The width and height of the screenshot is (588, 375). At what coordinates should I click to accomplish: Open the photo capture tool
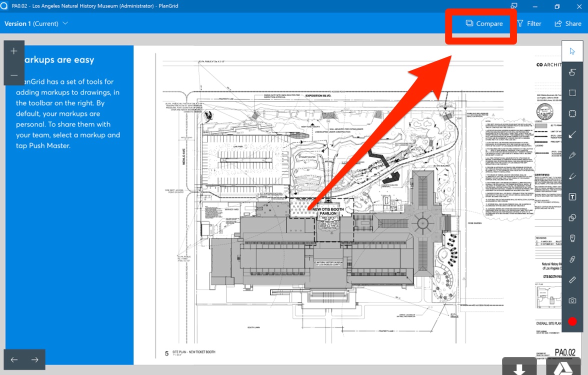(x=572, y=300)
